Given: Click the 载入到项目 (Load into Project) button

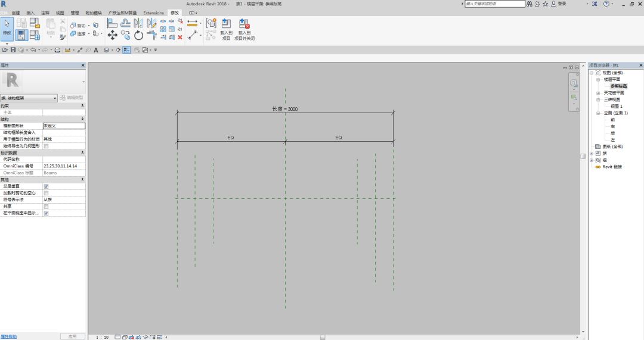Looking at the screenshot, I should click(226, 29).
